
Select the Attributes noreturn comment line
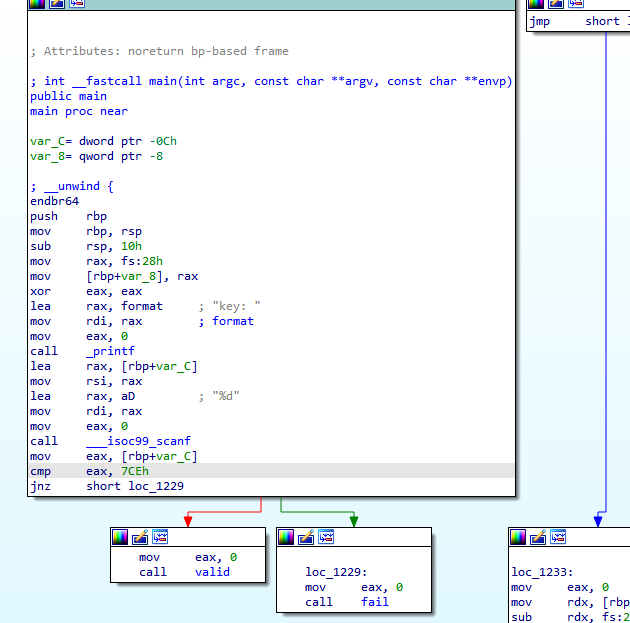160,51
